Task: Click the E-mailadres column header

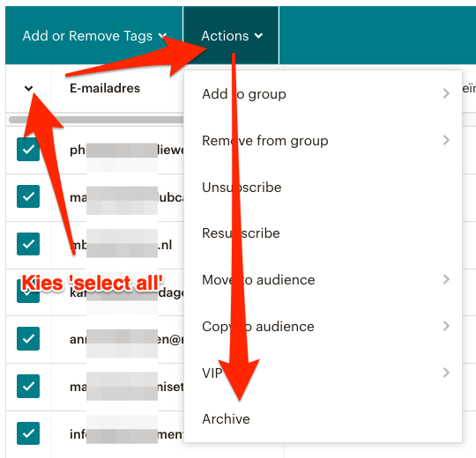Action: pos(105,88)
